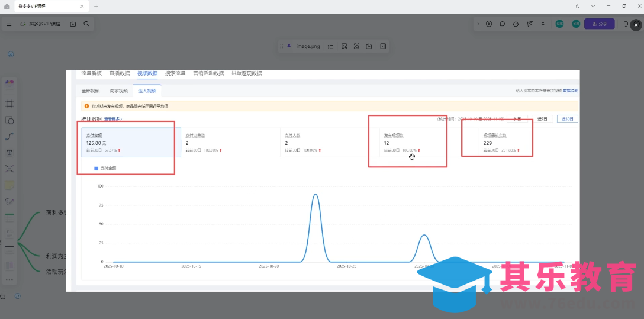The width and height of the screenshot is (644, 319).
Task: Expand the more tools ellipsis in sidebar
Action: tap(9, 279)
